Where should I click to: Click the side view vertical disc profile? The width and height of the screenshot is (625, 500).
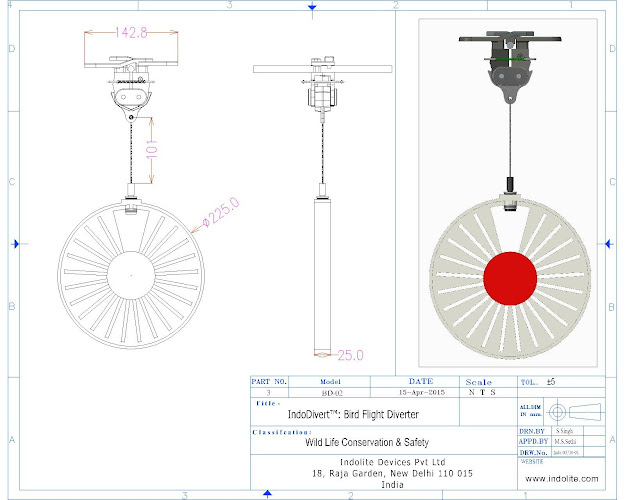pyautogui.click(x=322, y=275)
